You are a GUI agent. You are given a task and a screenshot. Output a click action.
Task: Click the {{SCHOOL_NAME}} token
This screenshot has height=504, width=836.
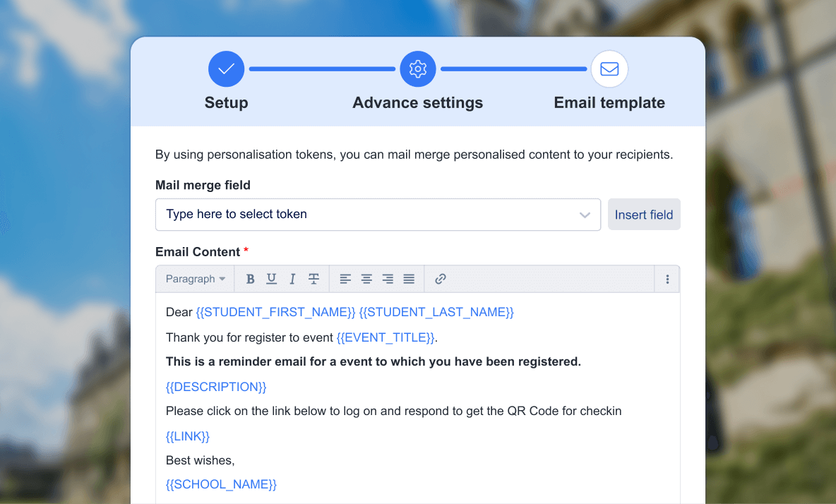[221, 484]
